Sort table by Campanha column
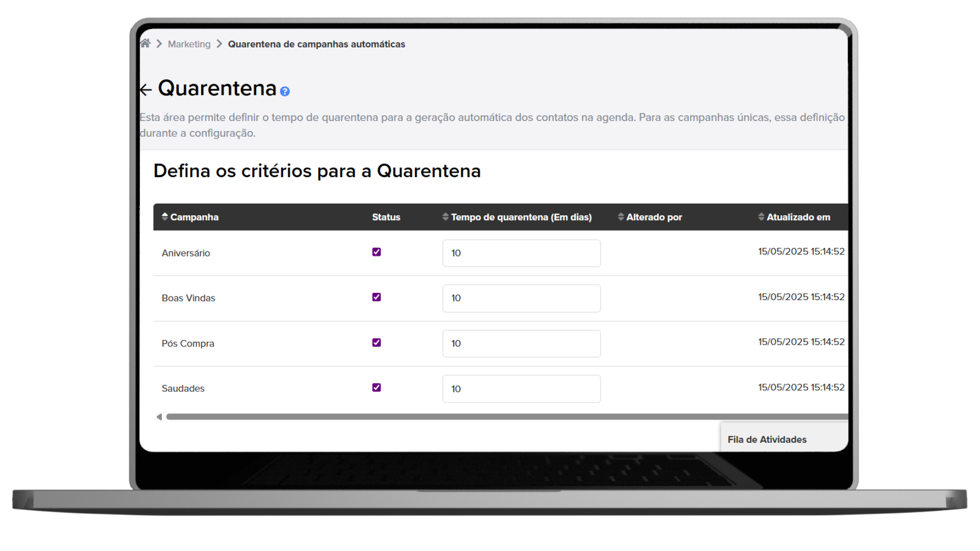 190,217
